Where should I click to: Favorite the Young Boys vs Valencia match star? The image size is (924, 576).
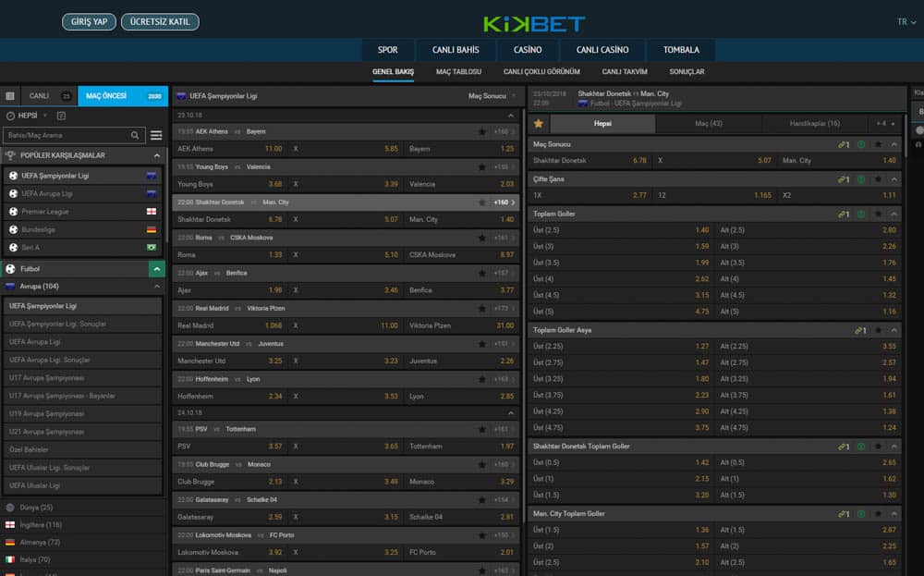pos(482,167)
